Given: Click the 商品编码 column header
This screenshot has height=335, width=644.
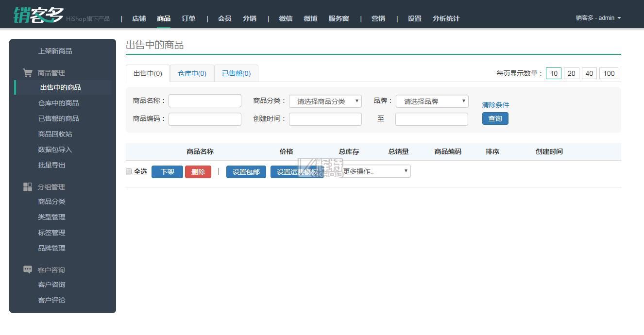Looking at the screenshot, I should click(448, 151).
